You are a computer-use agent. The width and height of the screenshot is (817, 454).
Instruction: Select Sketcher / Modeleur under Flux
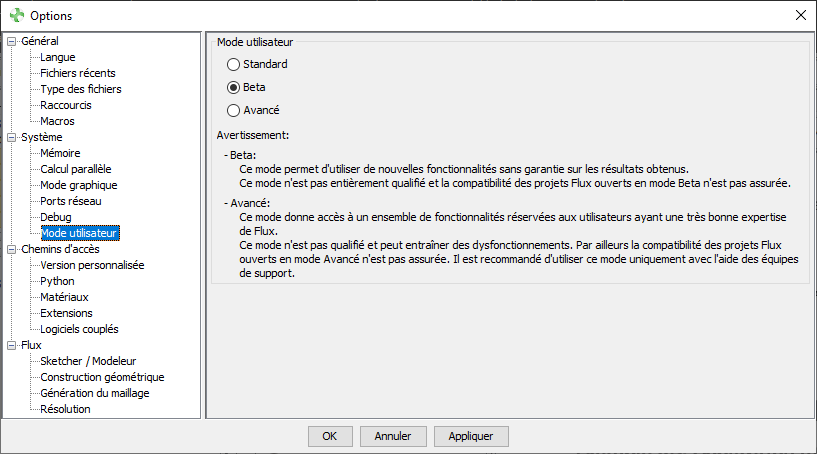click(x=88, y=361)
